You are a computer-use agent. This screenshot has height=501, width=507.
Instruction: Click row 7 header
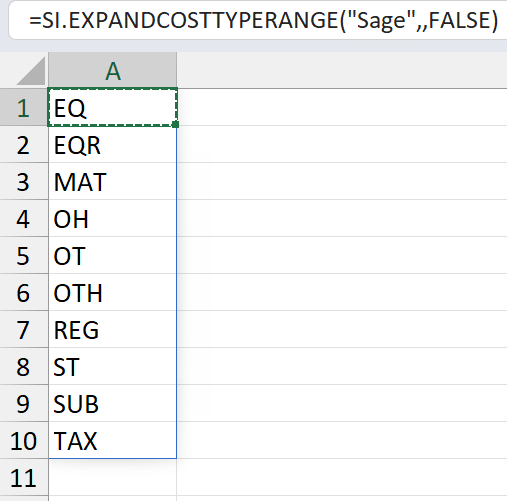pyautogui.click(x=24, y=330)
